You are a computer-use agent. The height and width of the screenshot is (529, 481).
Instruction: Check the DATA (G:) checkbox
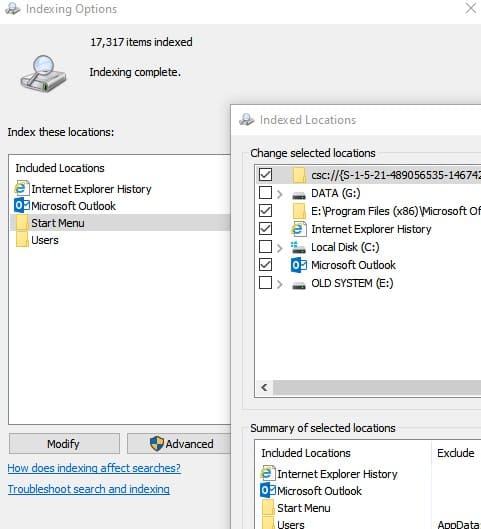265,193
